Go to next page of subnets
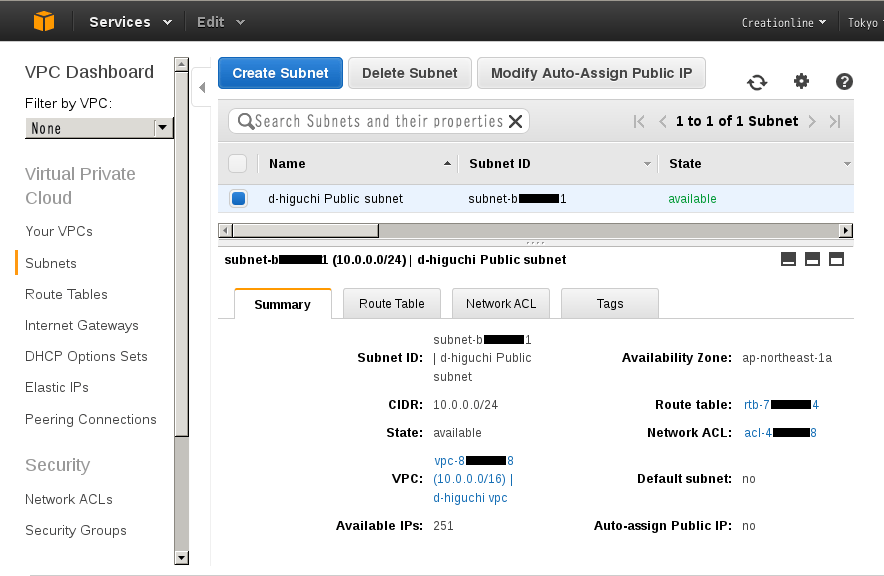This screenshot has height=576, width=884. point(812,121)
